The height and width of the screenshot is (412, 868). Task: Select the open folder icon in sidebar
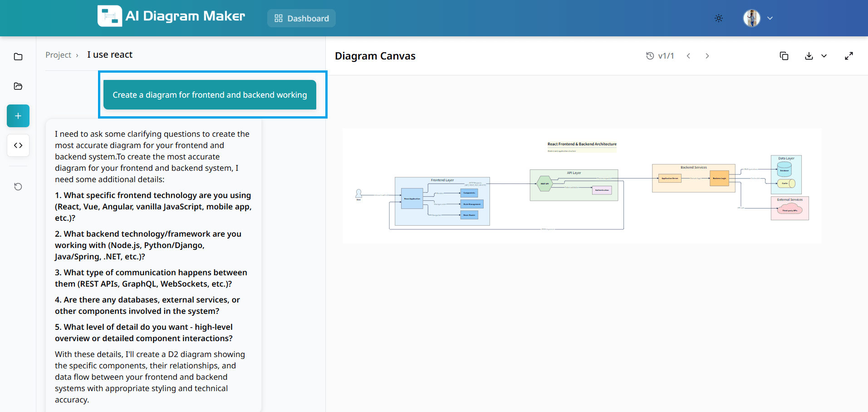pyautogui.click(x=18, y=86)
